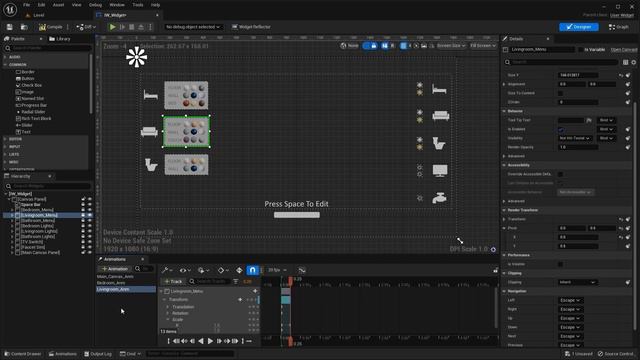Select the Progress Bar widget in palette
Screen dimensions: 640x360
[x=31, y=105]
